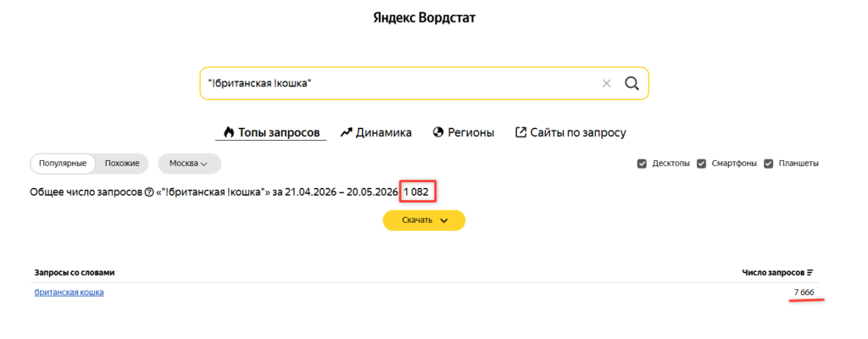Open the Топы запросов tab
This screenshot has width=868, height=339.
(x=270, y=133)
